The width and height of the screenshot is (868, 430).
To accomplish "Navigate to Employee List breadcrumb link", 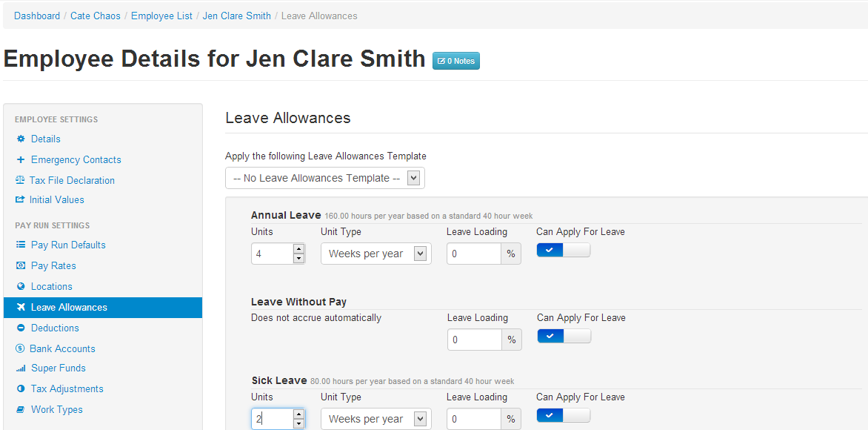I will click(161, 16).
